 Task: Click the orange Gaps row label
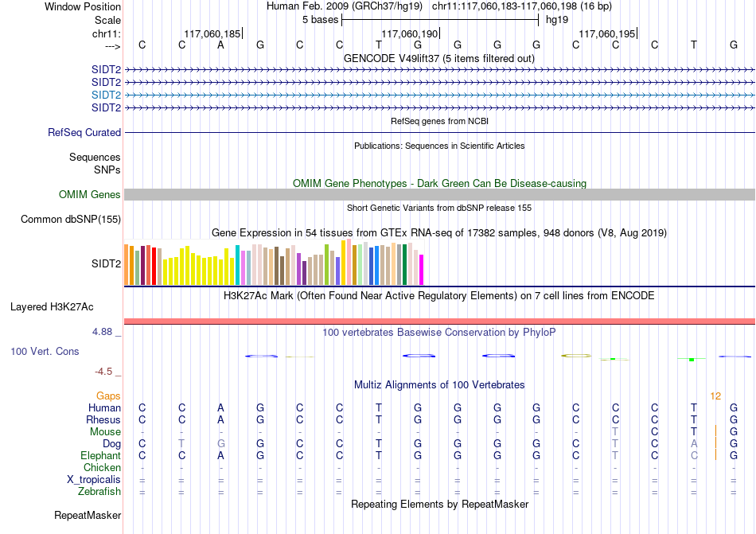click(108, 396)
